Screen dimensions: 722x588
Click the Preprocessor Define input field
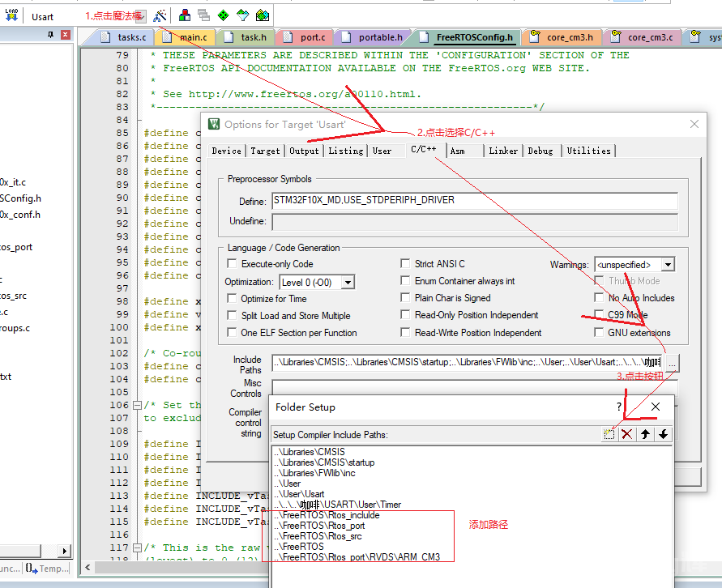pyautogui.click(x=474, y=201)
